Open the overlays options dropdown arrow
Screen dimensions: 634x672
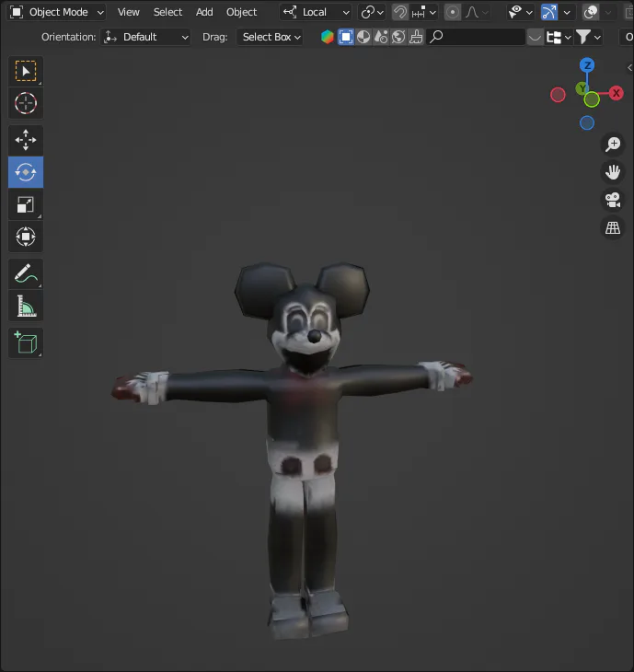point(608,13)
